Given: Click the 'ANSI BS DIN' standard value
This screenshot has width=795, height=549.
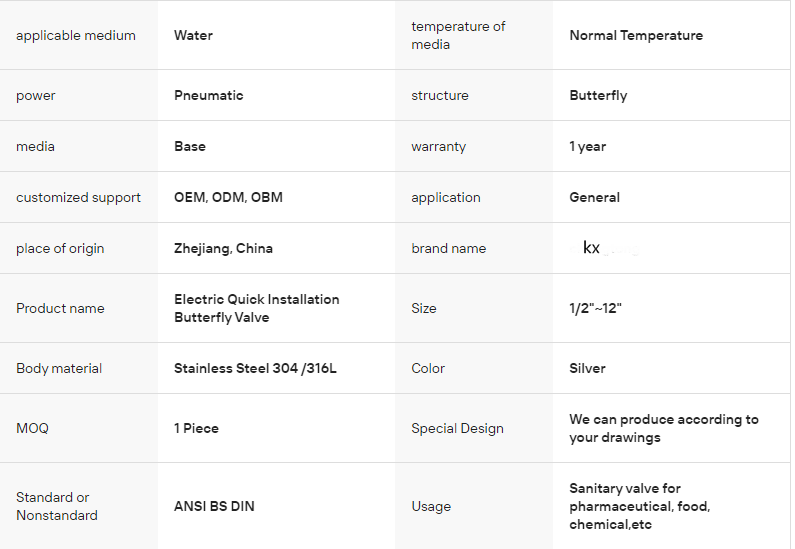Looking at the screenshot, I should [214, 507].
